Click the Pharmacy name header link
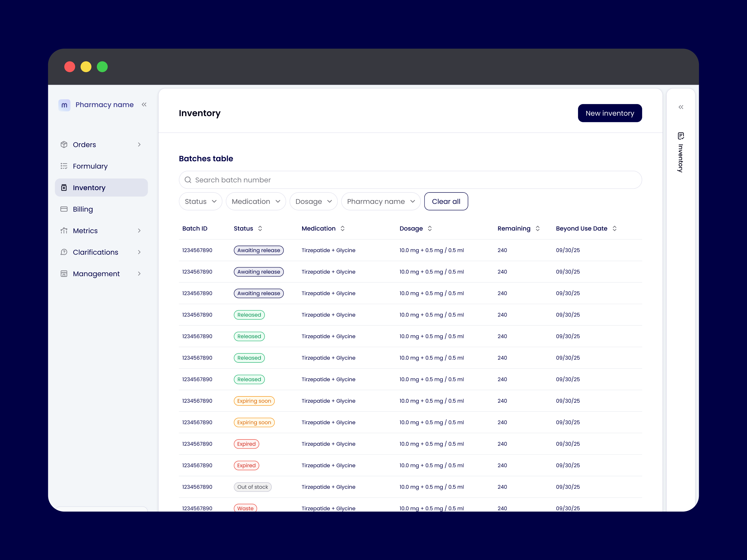This screenshot has width=747, height=560. pyautogui.click(x=105, y=105)
